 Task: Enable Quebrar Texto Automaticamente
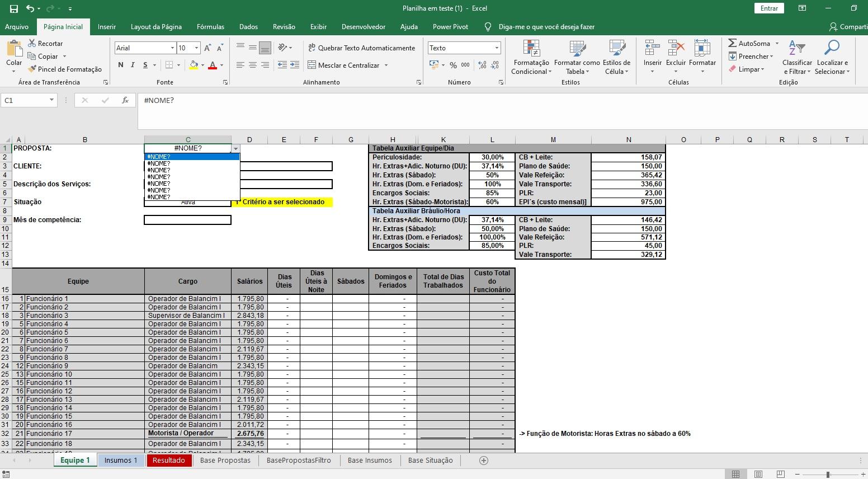click(x=361, y=48)
